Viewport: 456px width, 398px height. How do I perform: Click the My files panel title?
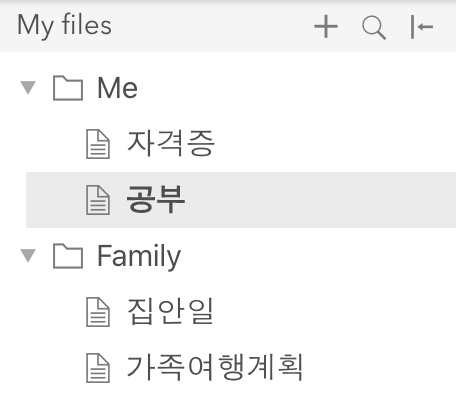(x=64, y=26)
